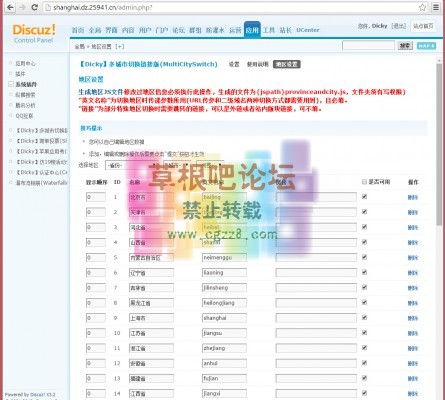
Task: Click the [+] icon beside the breadcrumb
Action: [x=120, y=46]
